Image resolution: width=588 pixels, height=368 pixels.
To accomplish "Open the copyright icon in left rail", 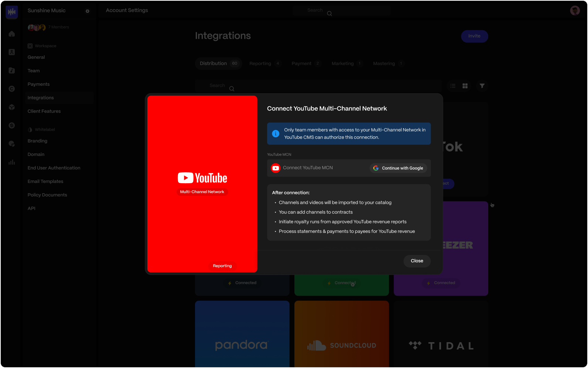I will (12, 89).
